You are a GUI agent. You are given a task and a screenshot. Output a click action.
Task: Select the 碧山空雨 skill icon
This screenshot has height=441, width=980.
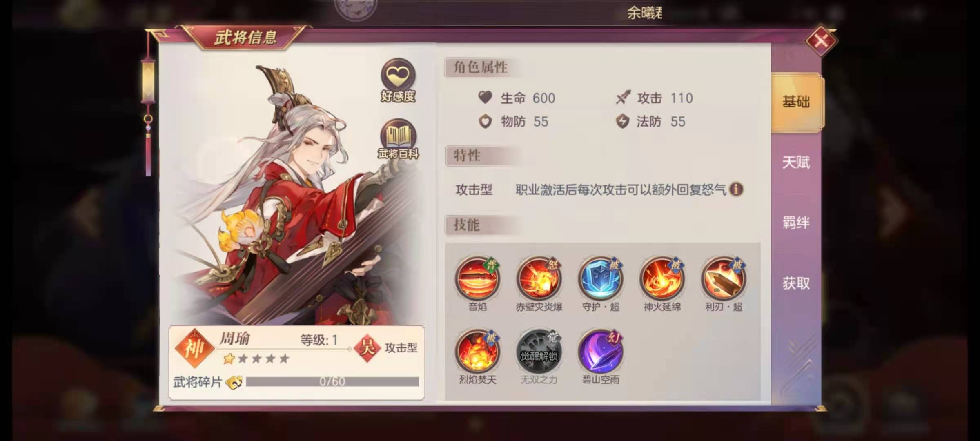tap(600, 352)
